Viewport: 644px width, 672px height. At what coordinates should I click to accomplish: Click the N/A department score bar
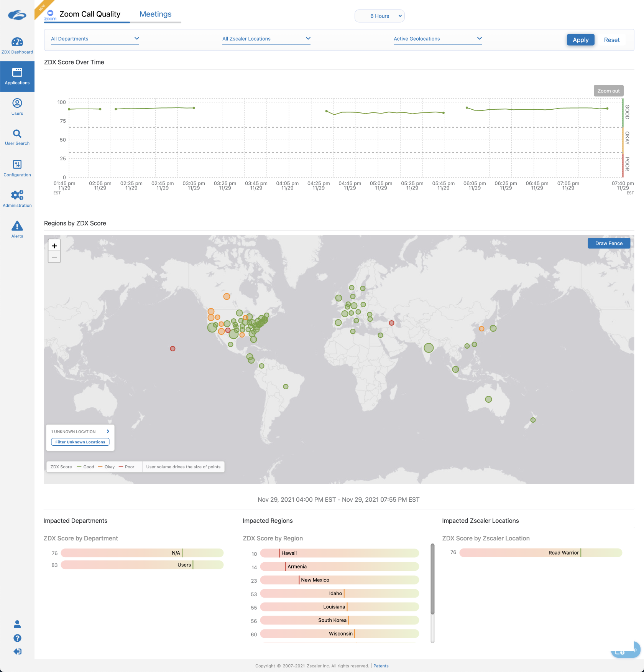coord(142,553)
